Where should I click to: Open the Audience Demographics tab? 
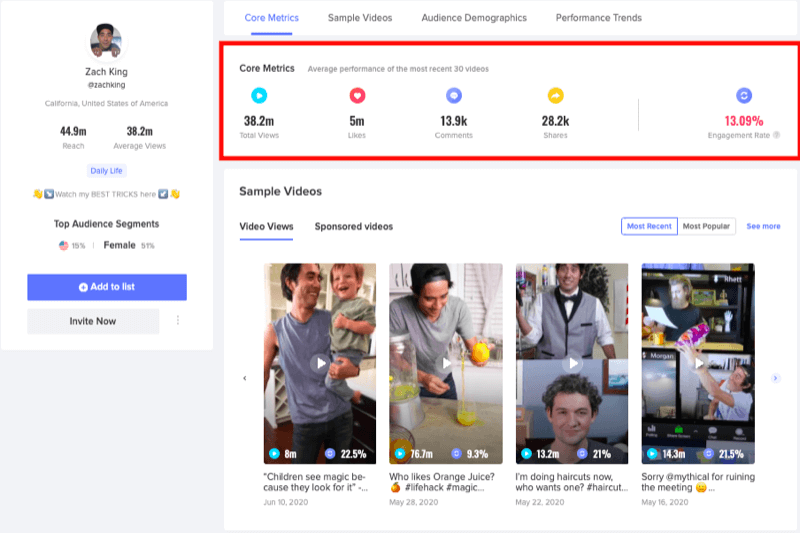(474, 18)
